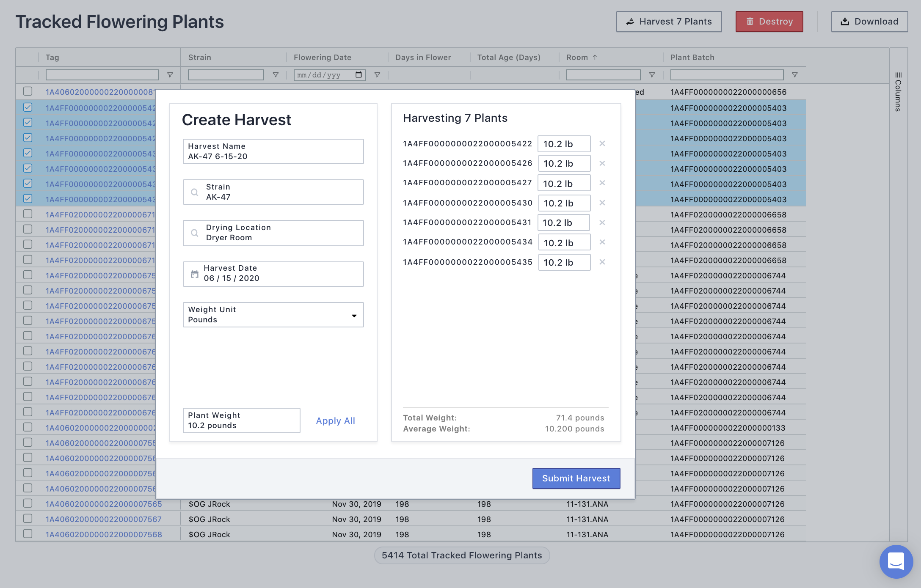
Task: Remove plant ending 5426 from harvest
Action: [x=602, y=163]
